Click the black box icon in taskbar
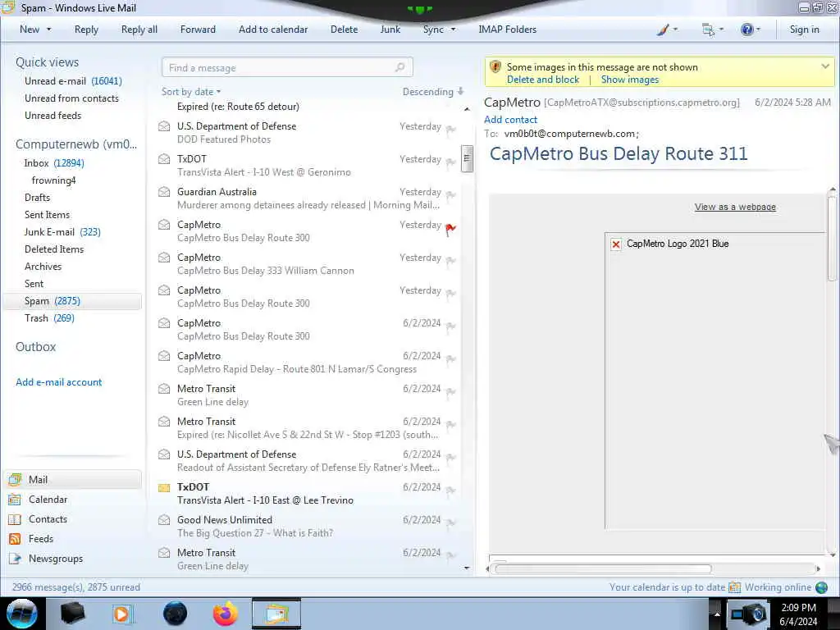The width and height of the screenshot is (840, 630). coord(72,614)
